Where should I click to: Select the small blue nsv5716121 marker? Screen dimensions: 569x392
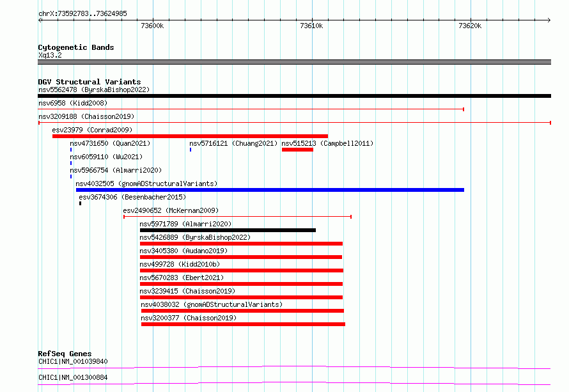pos(191,150)
